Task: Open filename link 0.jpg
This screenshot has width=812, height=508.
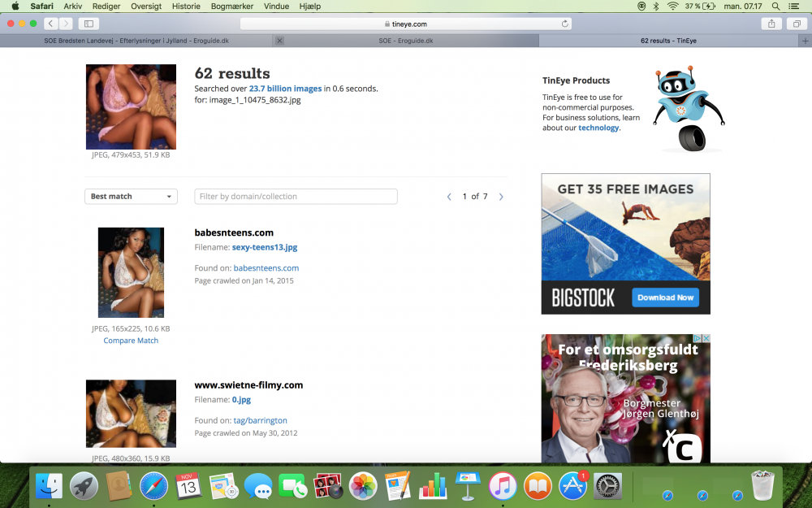Action: point(241,400)
